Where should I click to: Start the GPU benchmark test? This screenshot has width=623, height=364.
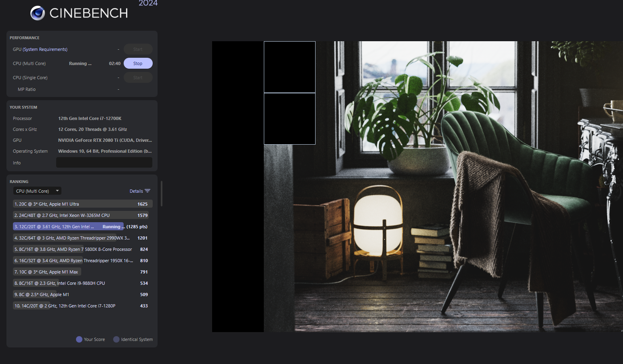[138, 49]
